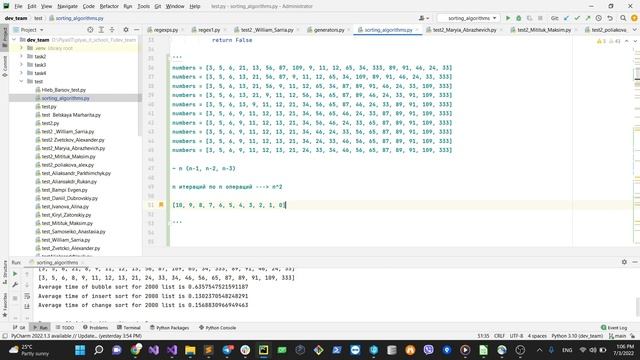Viewport: 640px width, 360px height.
Task: Go to next highlighted error arrow
Action: click(635, 41)
